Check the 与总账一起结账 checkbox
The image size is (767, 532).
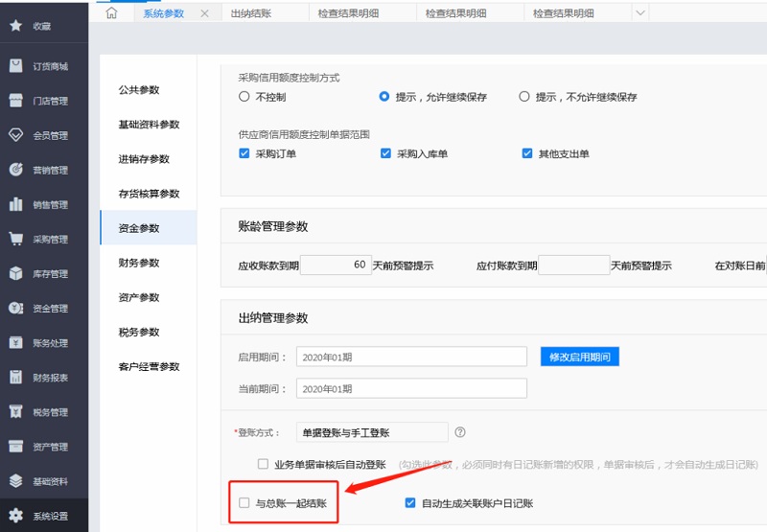tap(244, 502)
